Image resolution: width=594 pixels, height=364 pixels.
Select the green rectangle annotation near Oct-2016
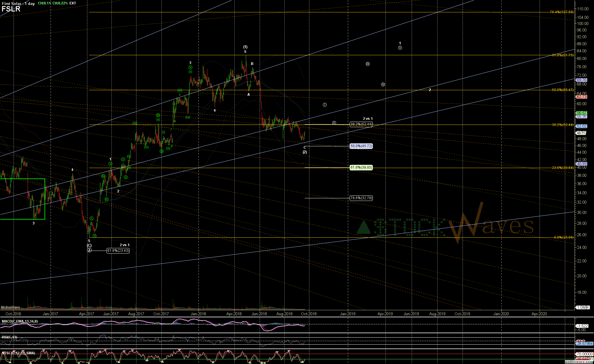22,199
